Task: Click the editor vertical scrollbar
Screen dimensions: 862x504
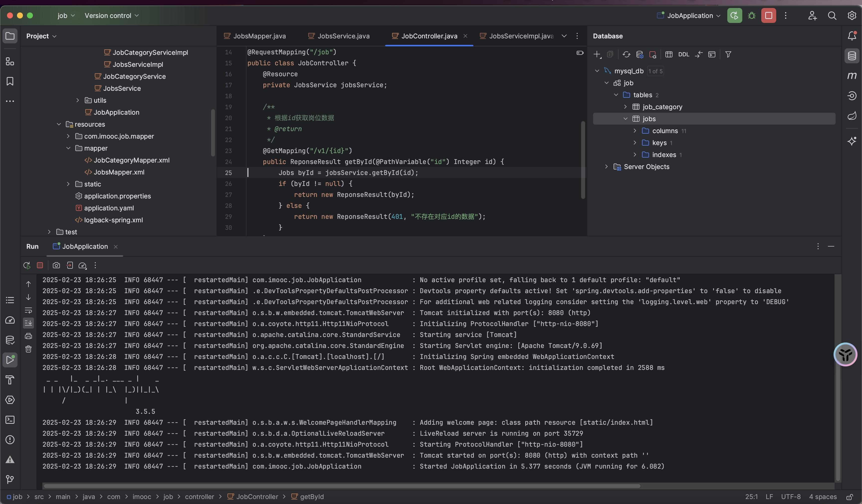Action: pyautogui.click(x=583, y=160)
